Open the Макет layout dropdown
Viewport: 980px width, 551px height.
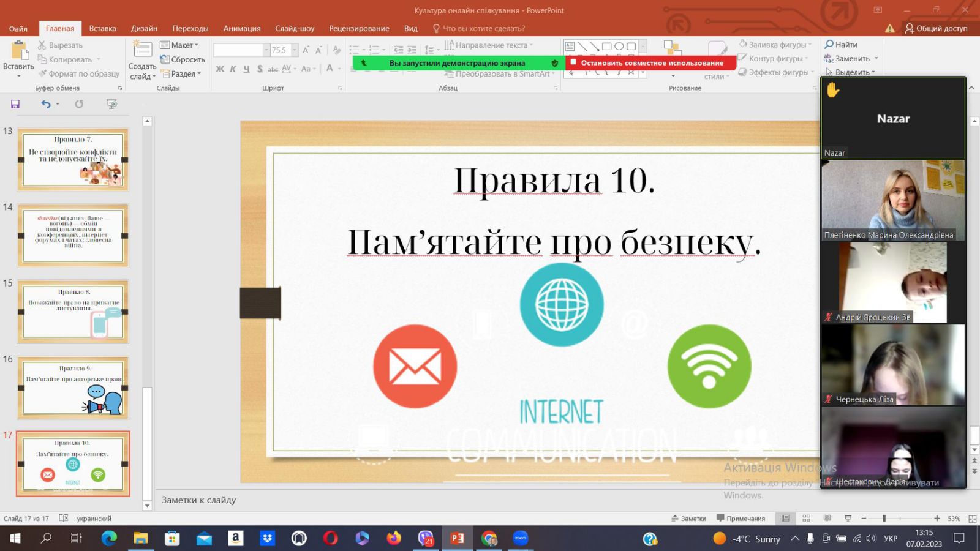click(179, 45)
